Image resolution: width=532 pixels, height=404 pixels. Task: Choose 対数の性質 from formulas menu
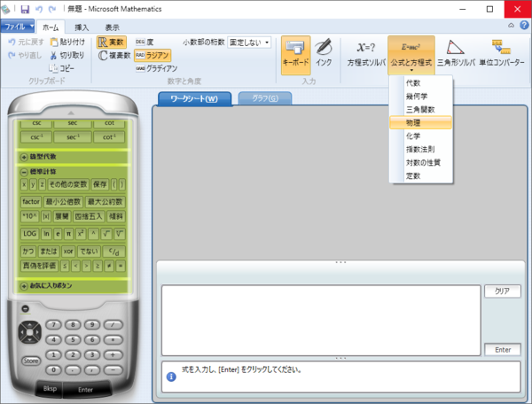click(420, 162)
